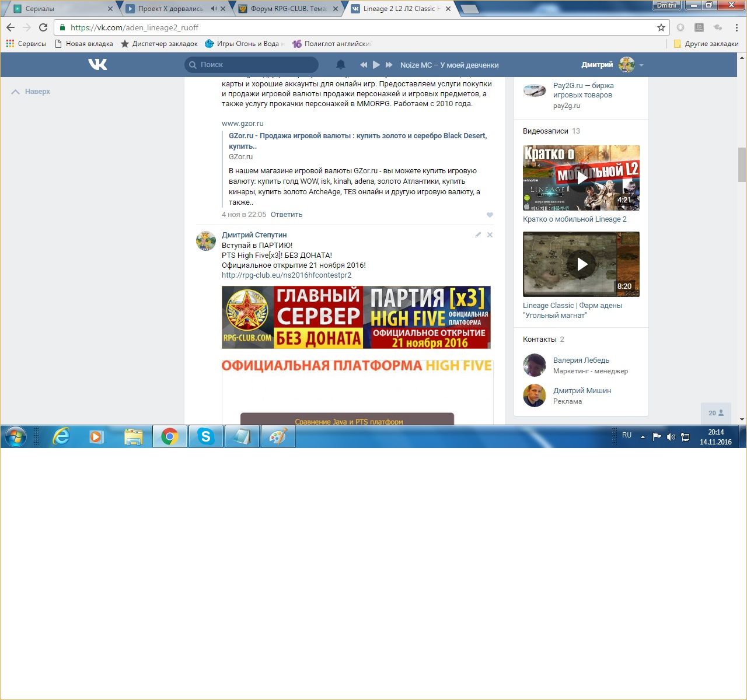The image size is (747, 700).
Task: Open Дмитрий Степутин author name
Action: pyautogui.click(x=254, y=235)
